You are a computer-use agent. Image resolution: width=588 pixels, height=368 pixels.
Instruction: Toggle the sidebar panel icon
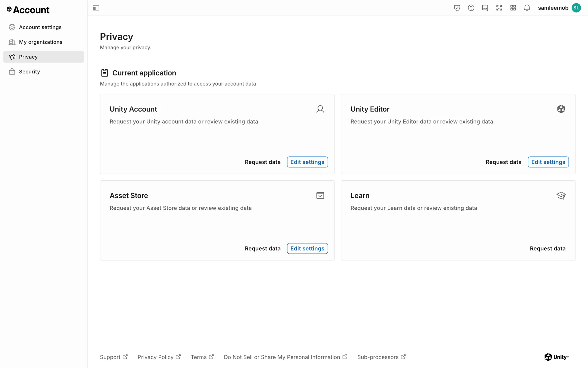[x=96, y=8]
